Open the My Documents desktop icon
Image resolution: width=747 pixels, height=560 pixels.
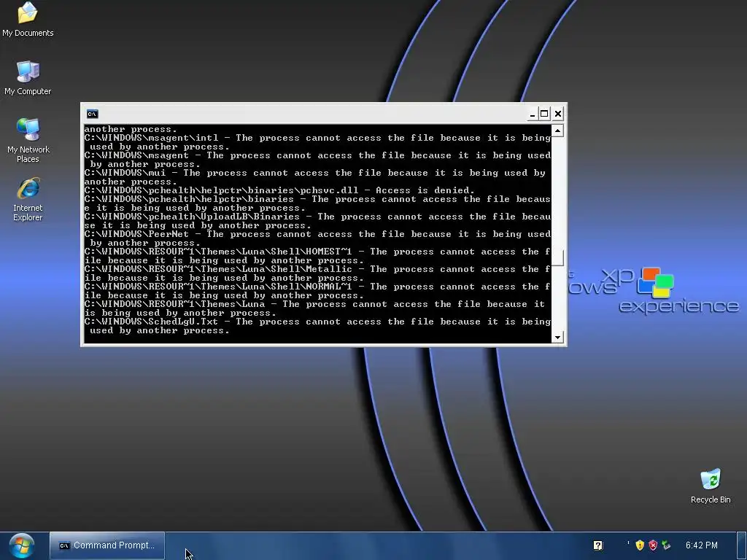point(28,20)
